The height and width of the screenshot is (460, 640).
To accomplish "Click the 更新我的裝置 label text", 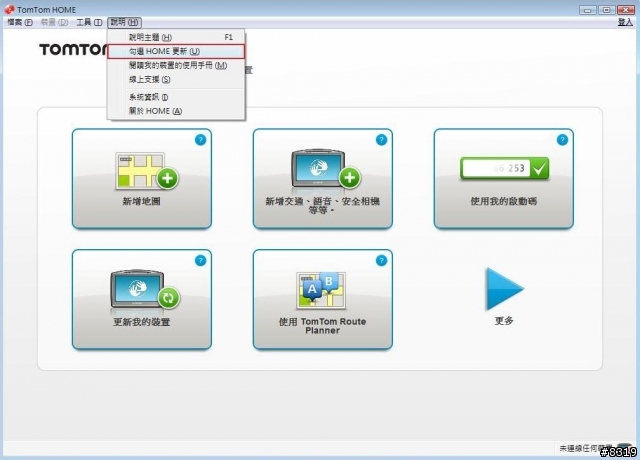I will point(142,322).
